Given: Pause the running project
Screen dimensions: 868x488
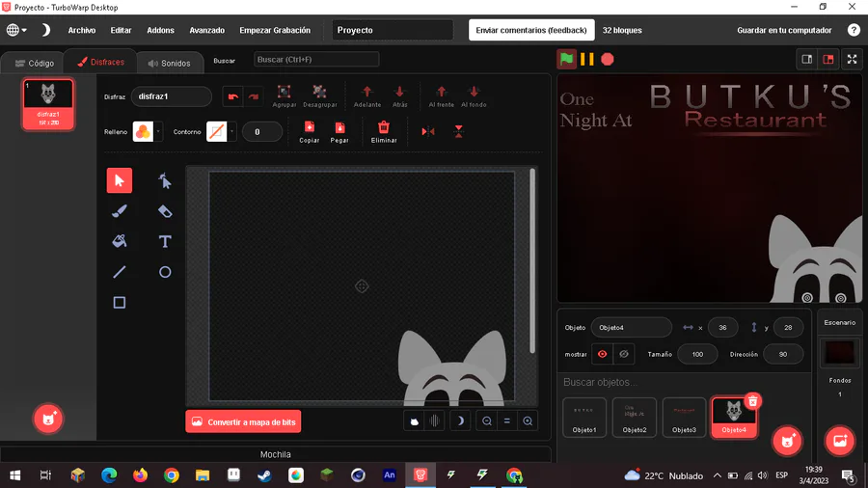Looking at the screenshot, I should click(x=587, y=59).
